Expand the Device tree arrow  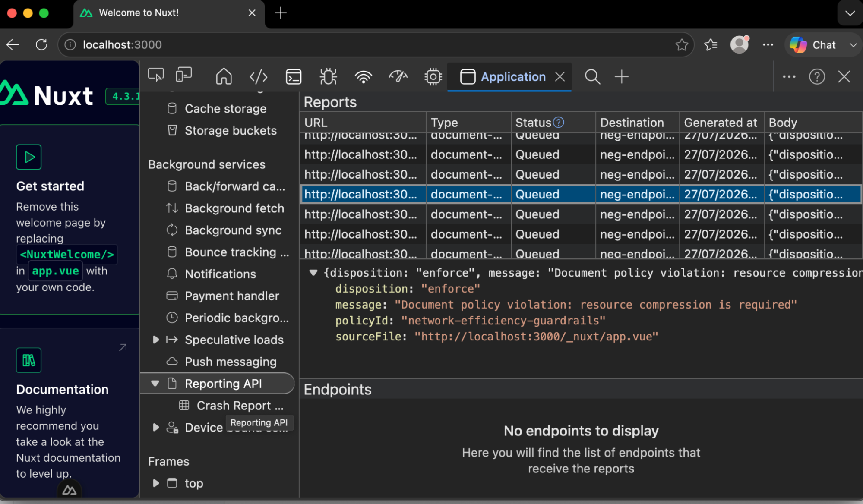[156, 428]
